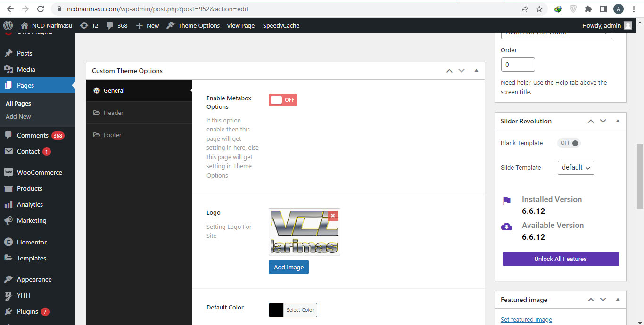Open the Pages menu in sidebar
644x325 pixels.
point(38,85)
